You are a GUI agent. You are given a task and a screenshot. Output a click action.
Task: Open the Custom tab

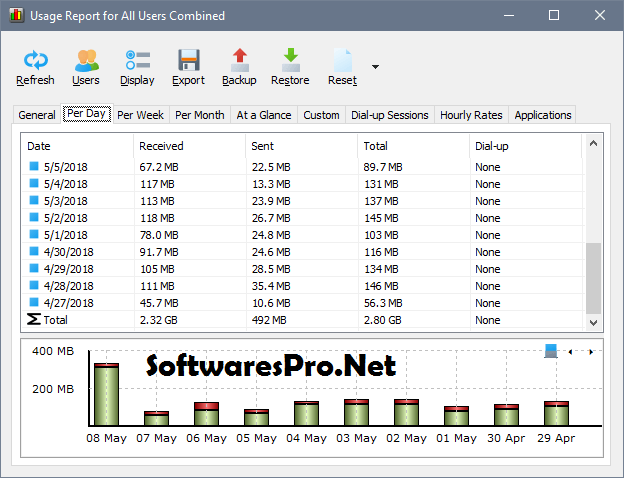pos(321,115)
